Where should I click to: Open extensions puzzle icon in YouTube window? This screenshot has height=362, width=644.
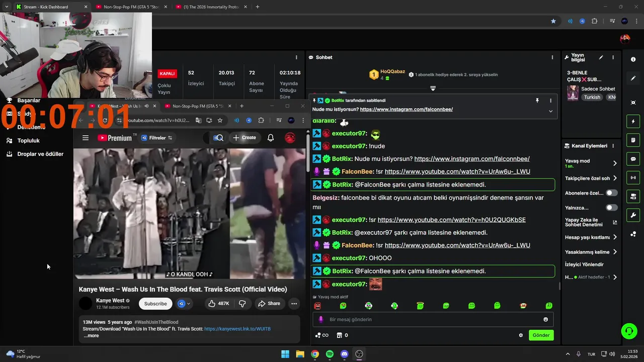click(261, 121)
